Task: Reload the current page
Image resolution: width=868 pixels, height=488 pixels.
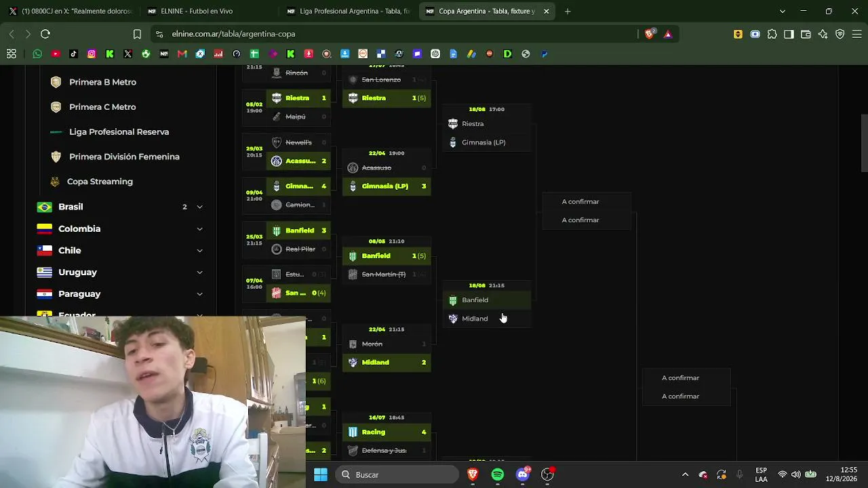Action: (x=45, y=34)
